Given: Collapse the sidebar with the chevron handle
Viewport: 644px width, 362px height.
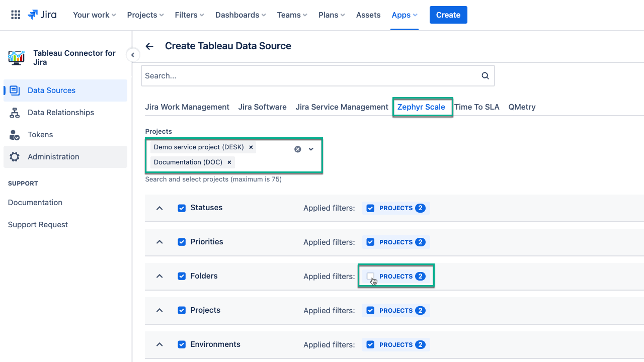Looking at the screenshot, I should [133, 55].
